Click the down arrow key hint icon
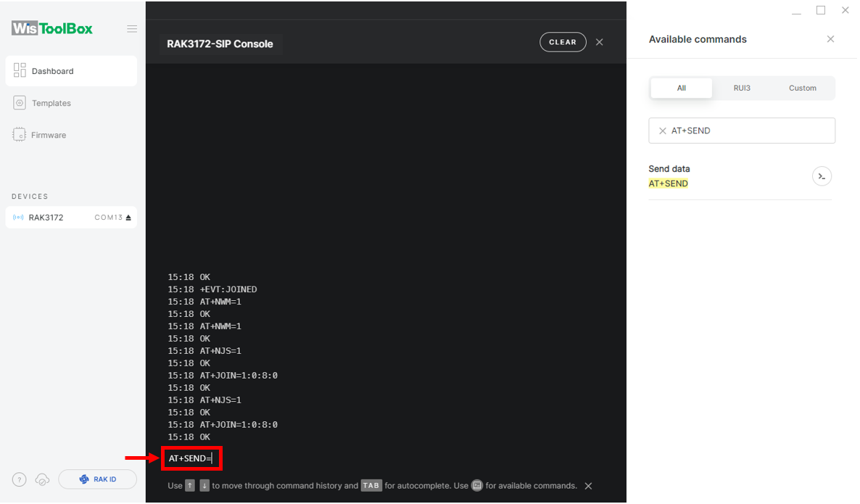Viewport: 860px width, 504px height. click(204, 485)
